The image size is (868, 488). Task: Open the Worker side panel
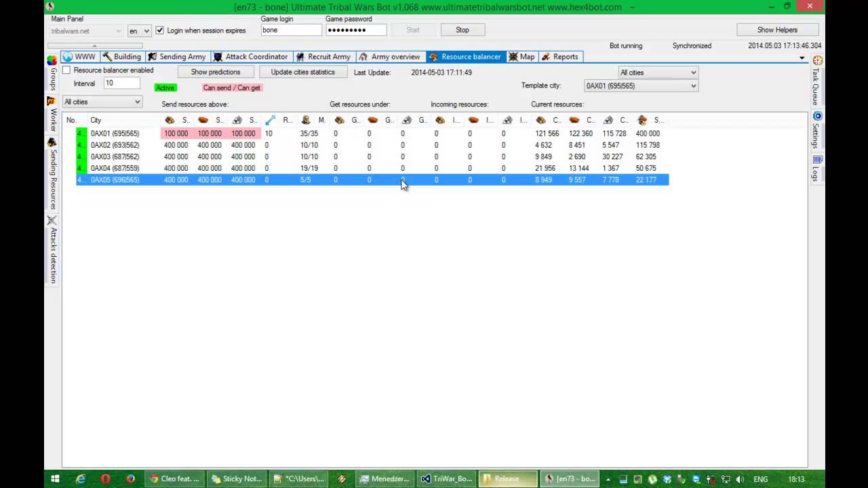(52, 115)
